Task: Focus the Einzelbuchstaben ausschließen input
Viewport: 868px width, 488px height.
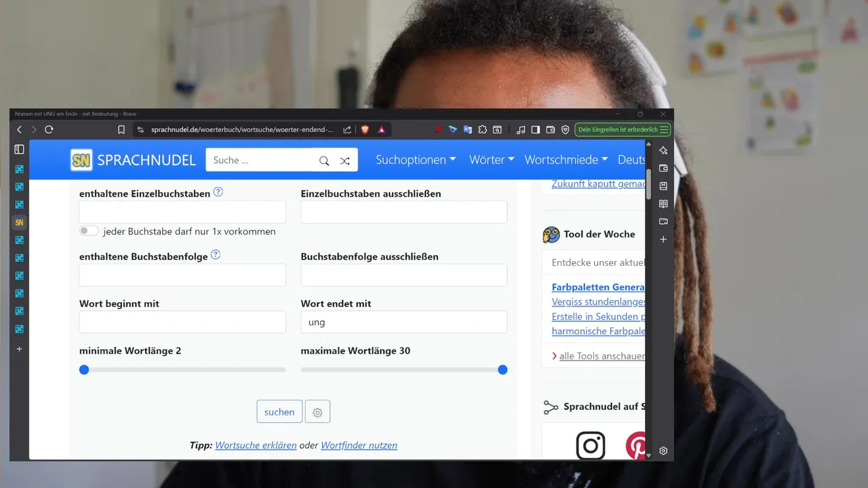Action: pyautogui.click(x=404, y=212)
